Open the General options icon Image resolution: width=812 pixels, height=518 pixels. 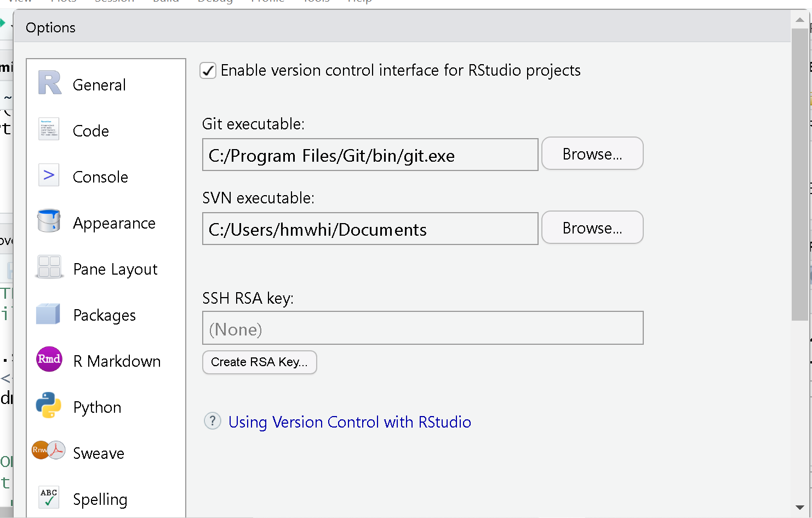49,83
